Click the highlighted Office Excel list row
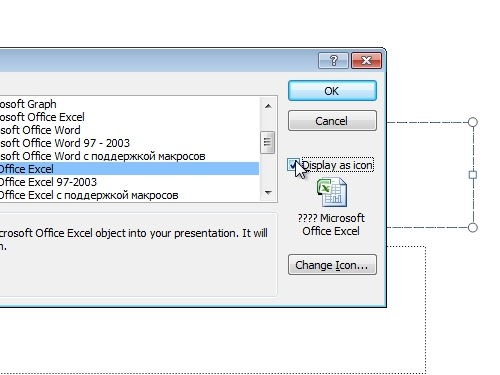 [x=129, y=169]
